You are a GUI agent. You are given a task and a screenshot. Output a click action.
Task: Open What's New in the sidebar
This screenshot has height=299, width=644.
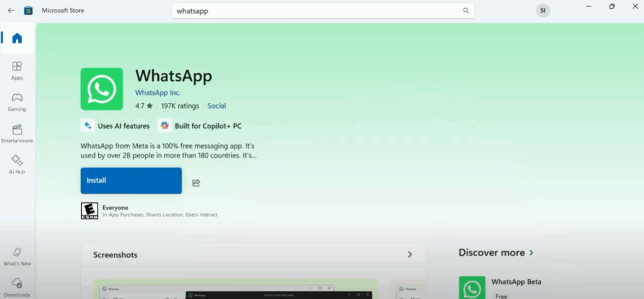pos(17,257)
